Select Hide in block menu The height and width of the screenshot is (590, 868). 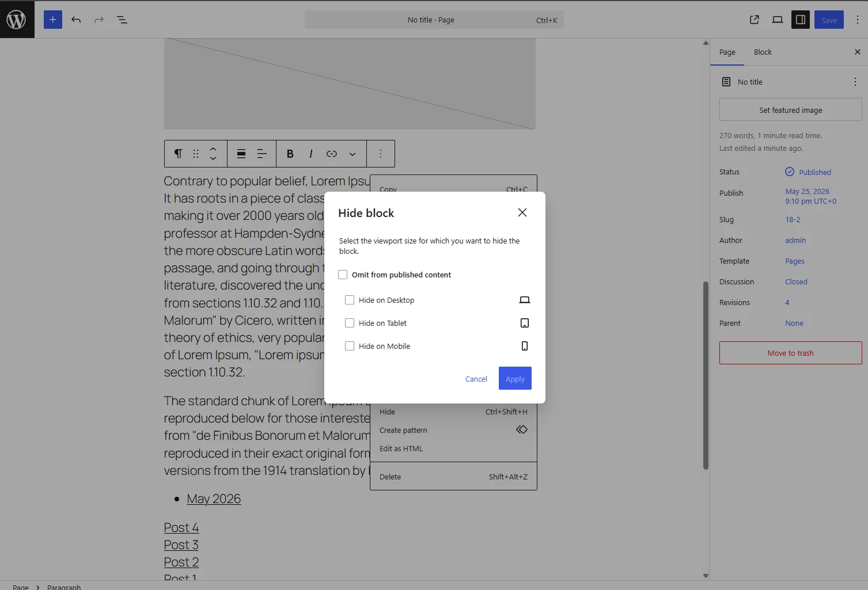(453, 412)
